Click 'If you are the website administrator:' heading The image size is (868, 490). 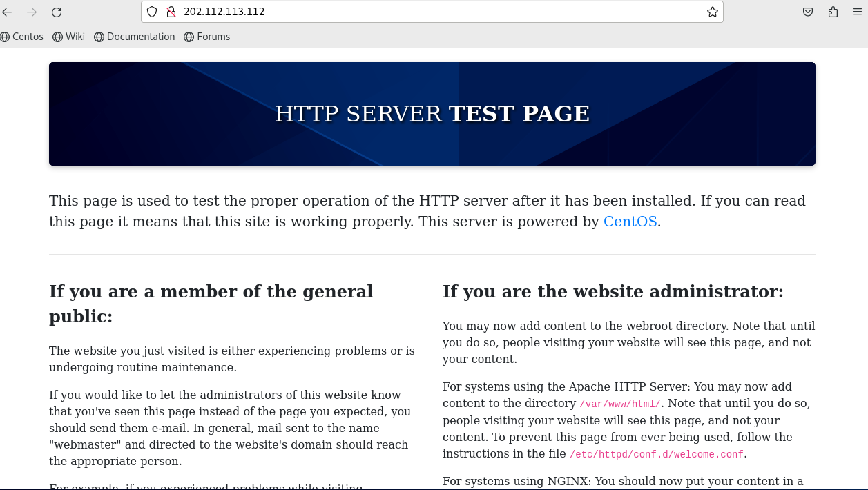click(x=613, y=291)
